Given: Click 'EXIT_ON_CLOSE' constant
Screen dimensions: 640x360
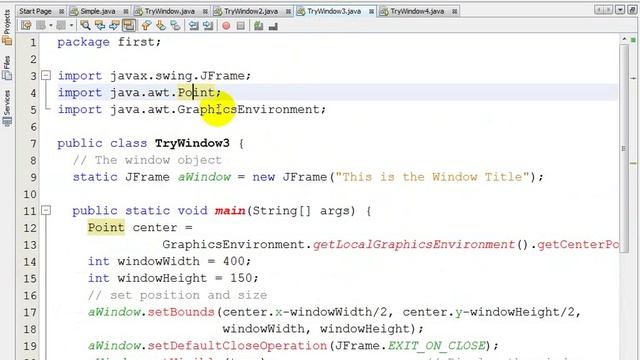Looking at the screenshot, I should [x=437, y=346].
